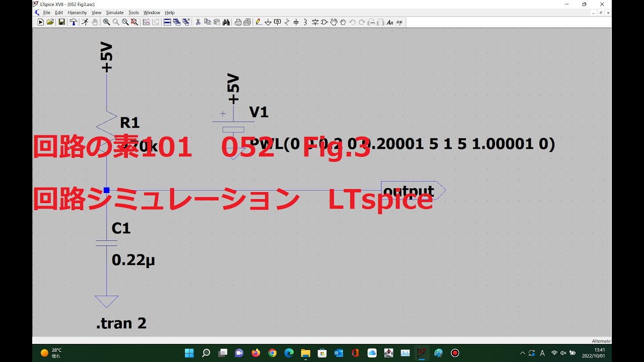Click the PWL source value text
This screenshot has width=644, height=362.
click(403, 144)
